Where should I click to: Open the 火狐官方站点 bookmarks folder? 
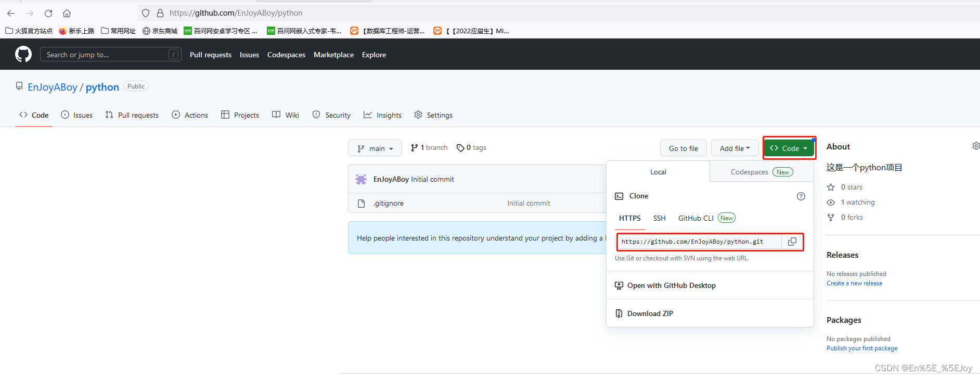(29, 31)
